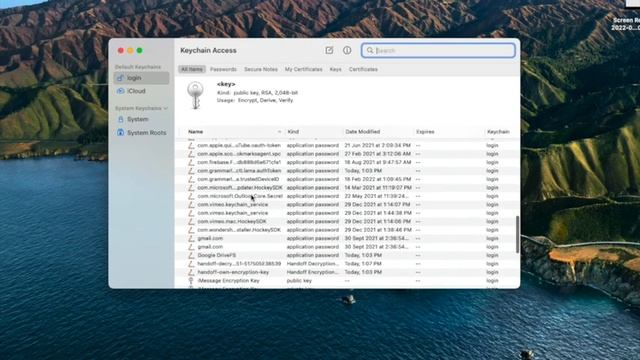This screenshot has height=360, width=640.
Task: Click the icon of the com.vimeo.mac.HockeySDK row
Action: click(x=191, y=221)
